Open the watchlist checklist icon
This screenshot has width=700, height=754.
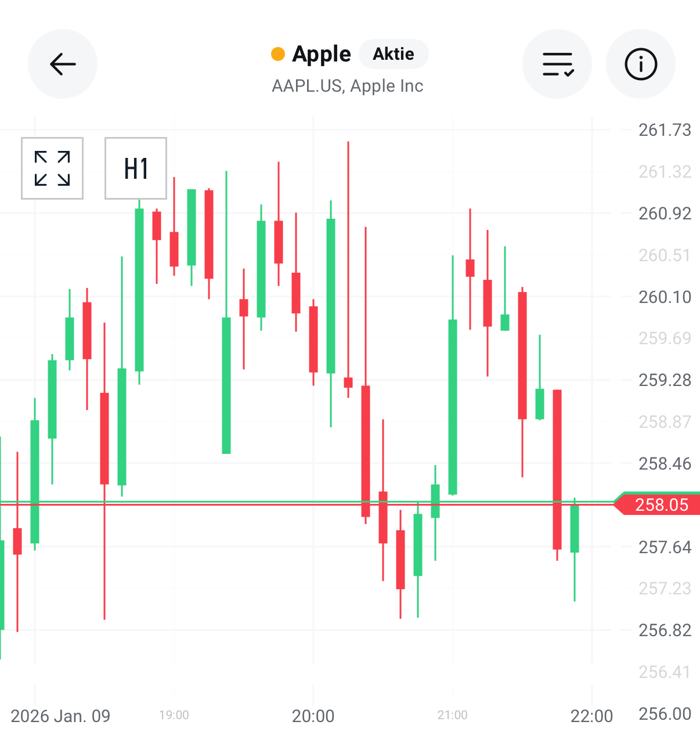(x=557, y=64)
